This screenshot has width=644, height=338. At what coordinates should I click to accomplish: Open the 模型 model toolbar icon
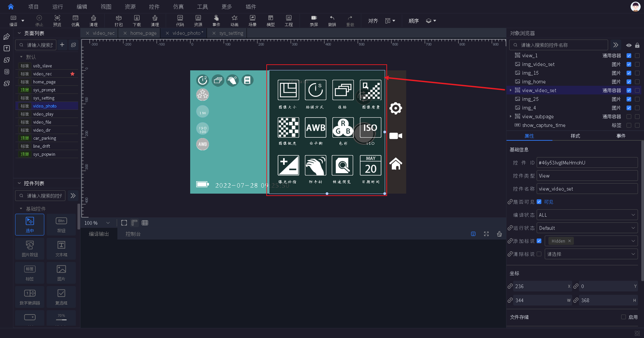point(271,21)
